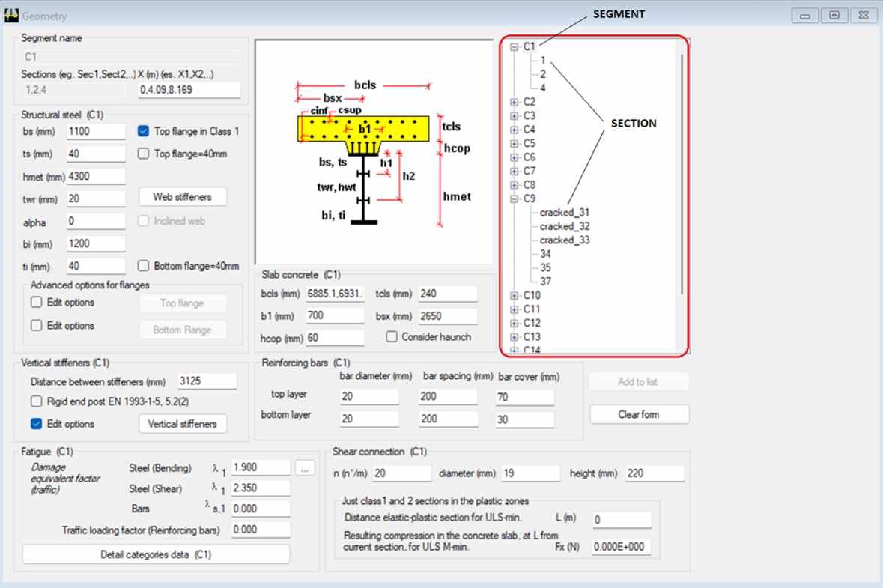
Task: Expand the C2 segment node
Action: pos(515,102)
